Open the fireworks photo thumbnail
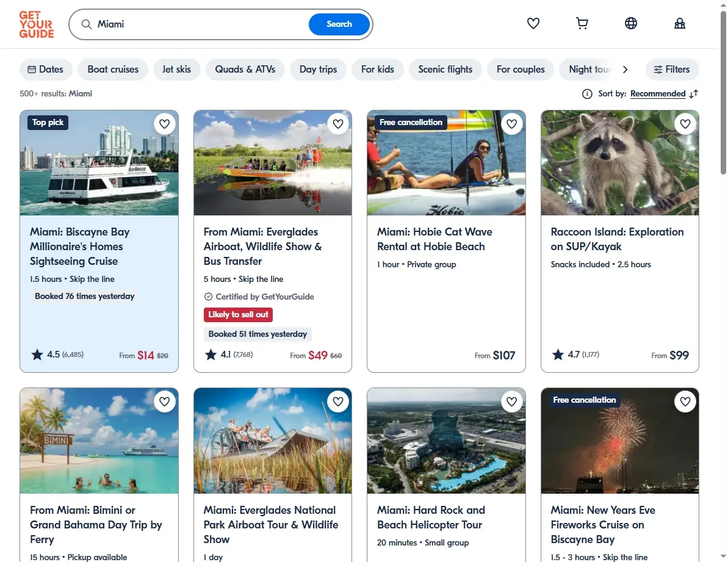The width and height of the screenshot is (728, 562). 620,441
